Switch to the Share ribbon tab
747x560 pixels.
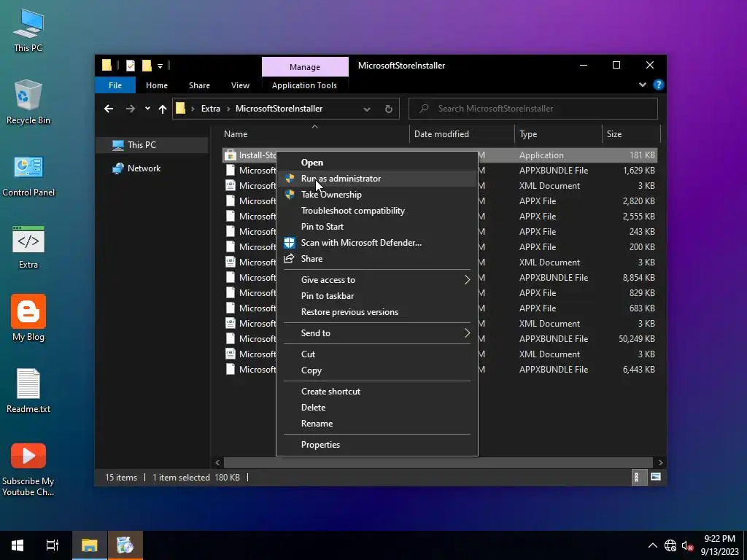[199, 85]
